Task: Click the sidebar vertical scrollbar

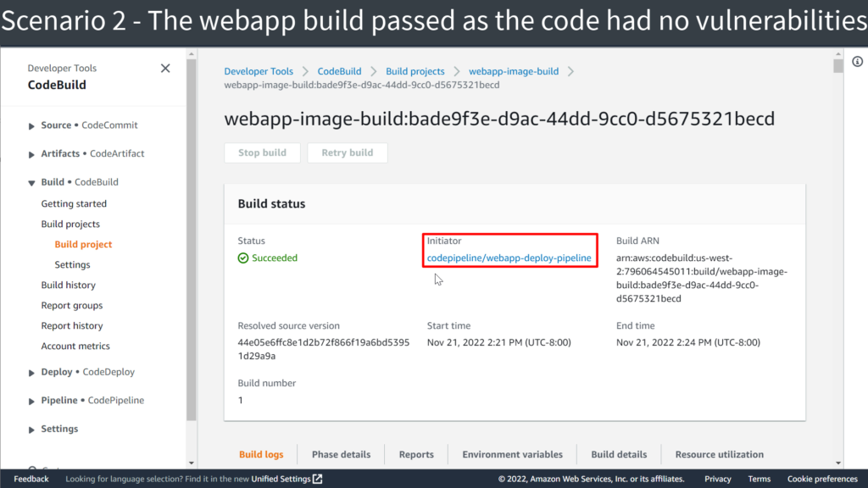Action: [192, 240]
